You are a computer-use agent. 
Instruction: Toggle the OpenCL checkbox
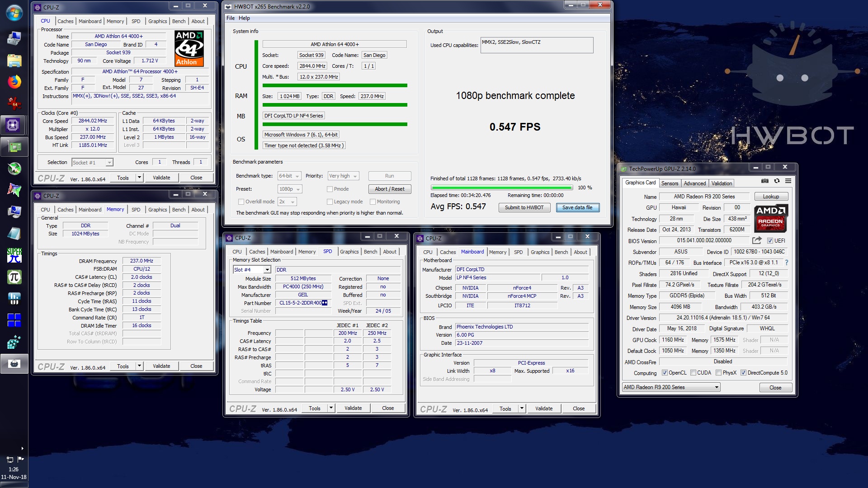(665, 373)
